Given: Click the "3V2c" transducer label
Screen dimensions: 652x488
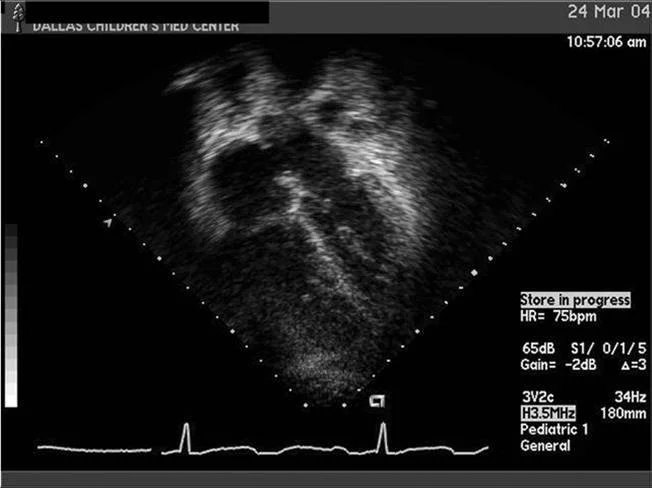Looking at the screenshot, I should pos(538,397).
